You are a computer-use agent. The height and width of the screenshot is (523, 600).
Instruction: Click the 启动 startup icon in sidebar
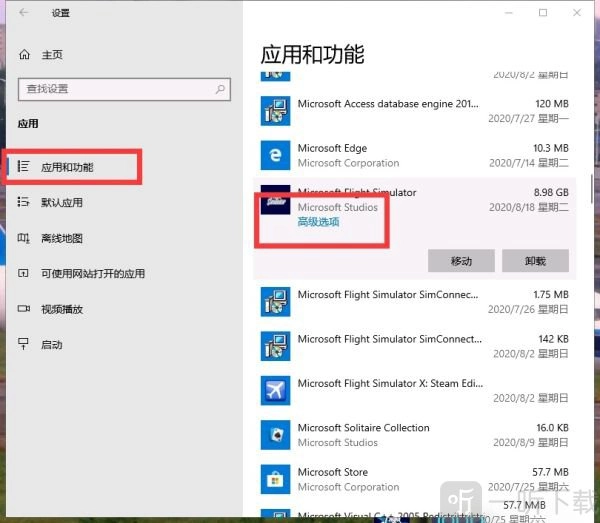(x=24, y=344)
